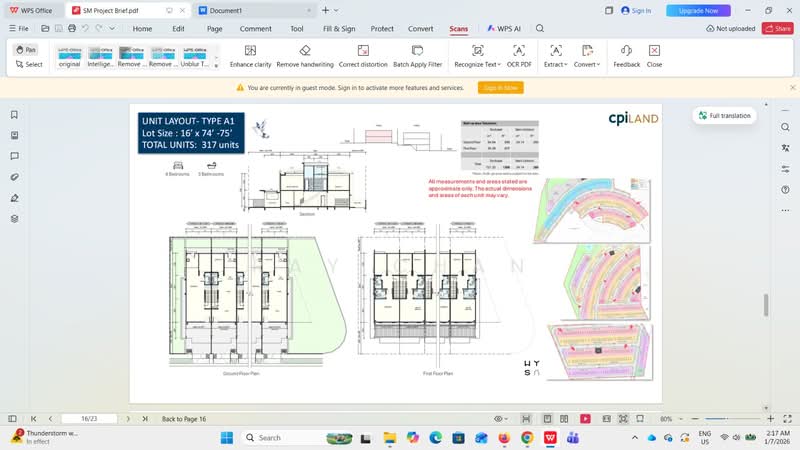Viewport: 800px width, 450px height.
Task: Toggle the Pan mode button
Action: pos(26,49)
